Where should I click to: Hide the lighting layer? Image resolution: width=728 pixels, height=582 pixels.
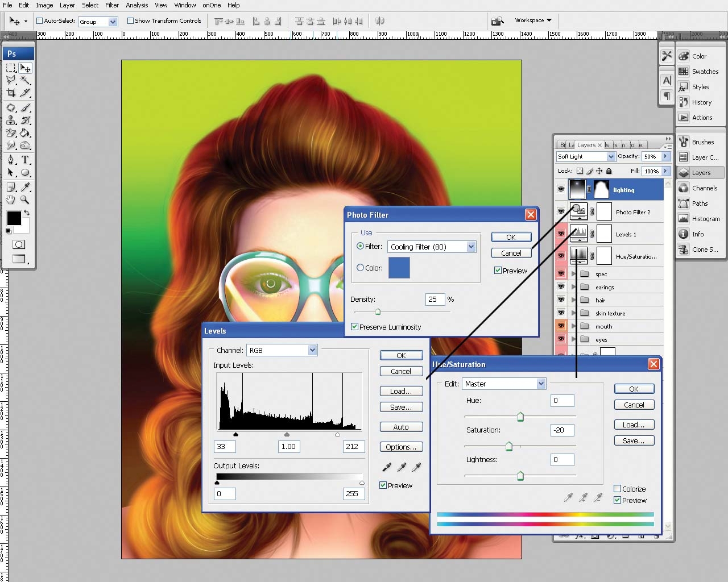[x=561, y=189]
